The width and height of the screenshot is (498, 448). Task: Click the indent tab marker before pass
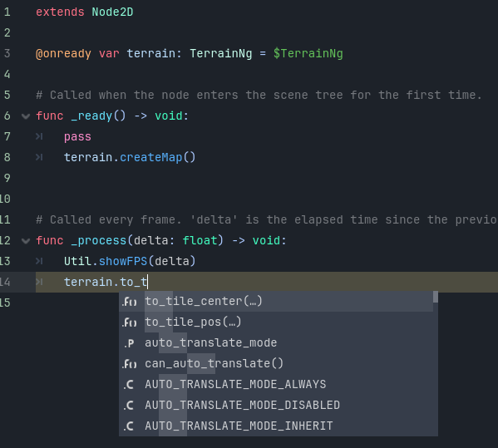[39, 136]
